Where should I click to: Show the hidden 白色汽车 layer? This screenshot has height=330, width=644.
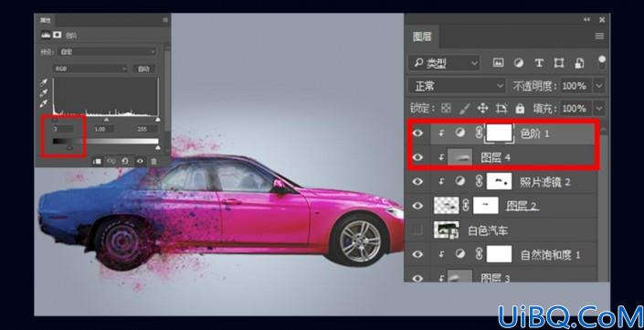click(x=417, y=230)
